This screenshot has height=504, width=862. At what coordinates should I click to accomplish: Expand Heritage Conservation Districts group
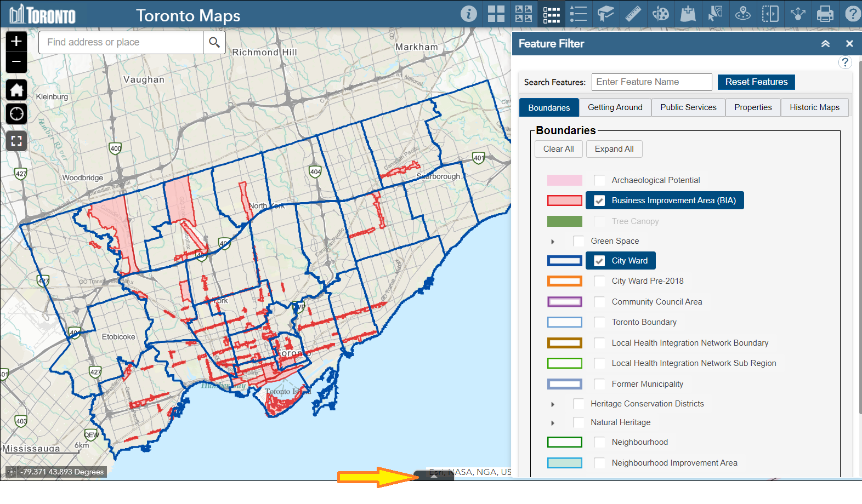point(553,404)
